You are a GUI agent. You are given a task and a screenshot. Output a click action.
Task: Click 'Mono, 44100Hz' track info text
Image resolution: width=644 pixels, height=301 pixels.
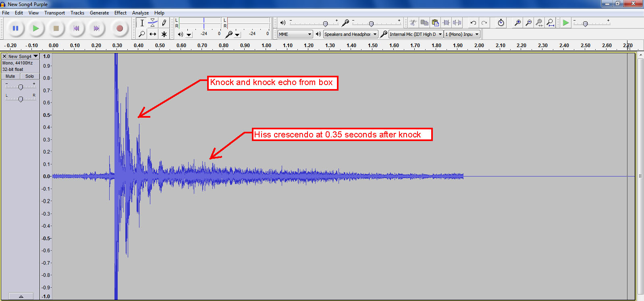(x=17, y=63)
